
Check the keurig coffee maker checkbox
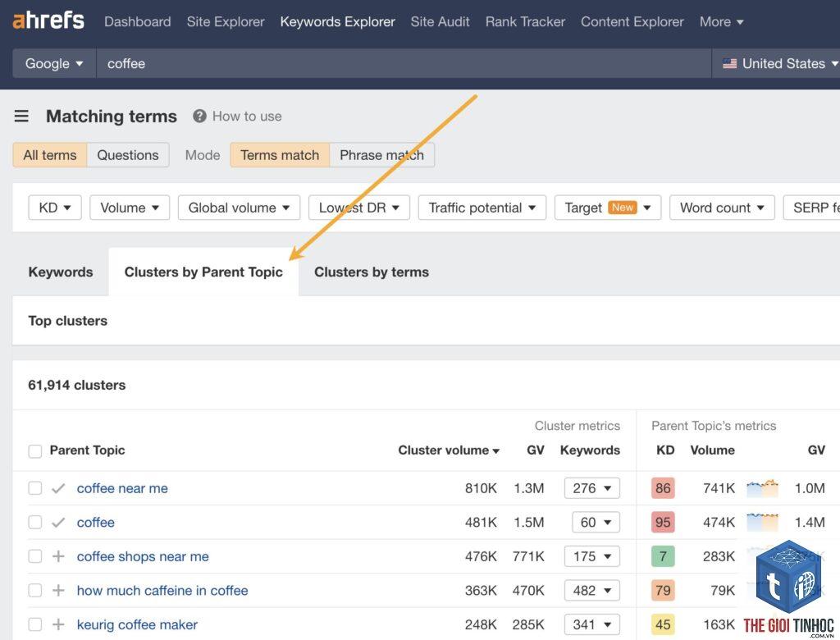click(x=34, y=624)
